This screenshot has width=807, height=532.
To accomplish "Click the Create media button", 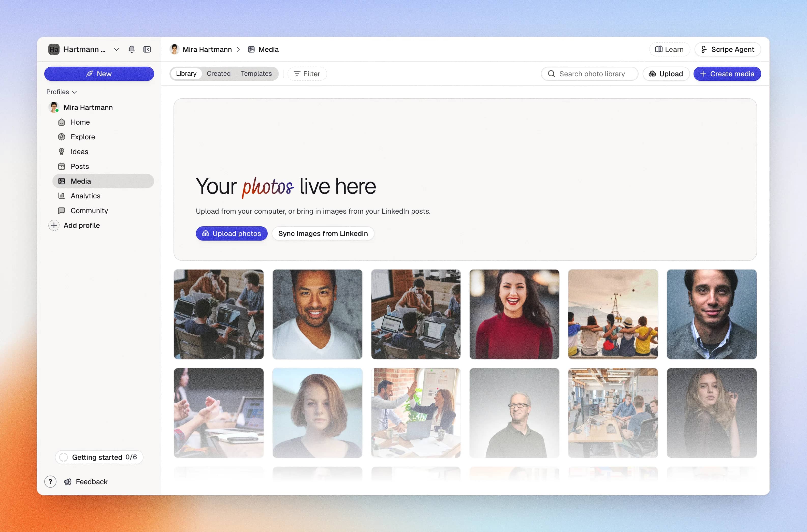I will (x=727, y=74).
